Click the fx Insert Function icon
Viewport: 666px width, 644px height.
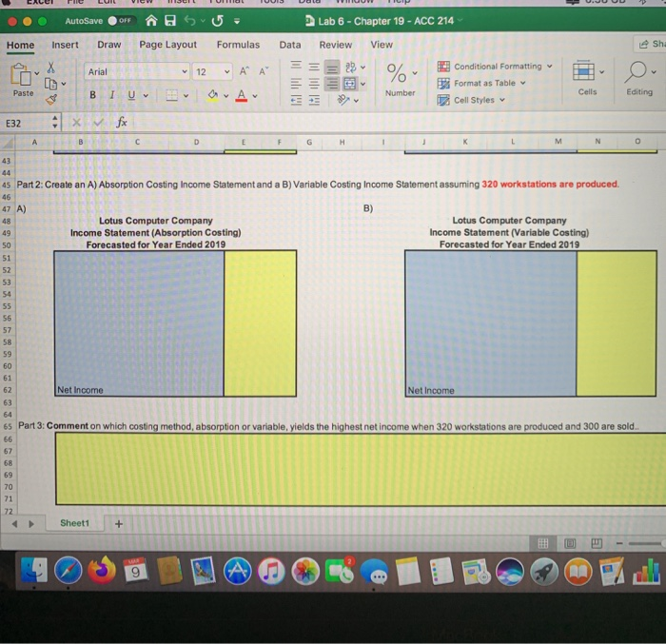tap(122, 123)
